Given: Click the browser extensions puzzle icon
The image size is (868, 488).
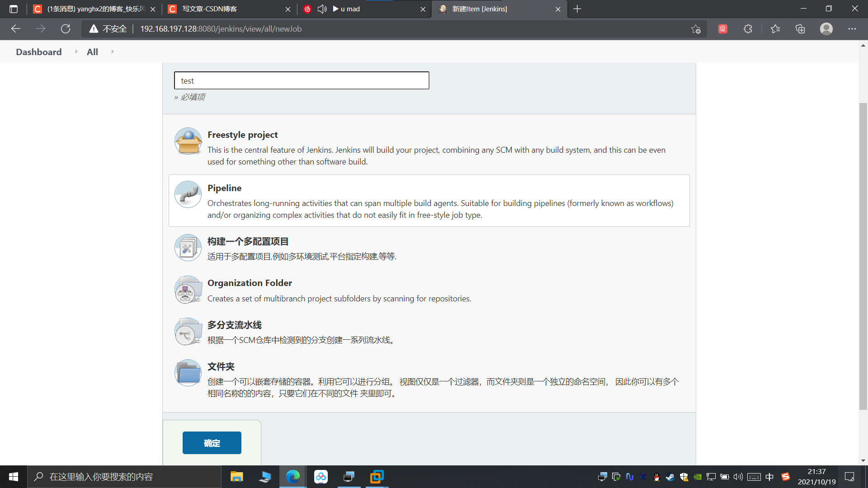Looking at the screenshot, I should 748,28.
